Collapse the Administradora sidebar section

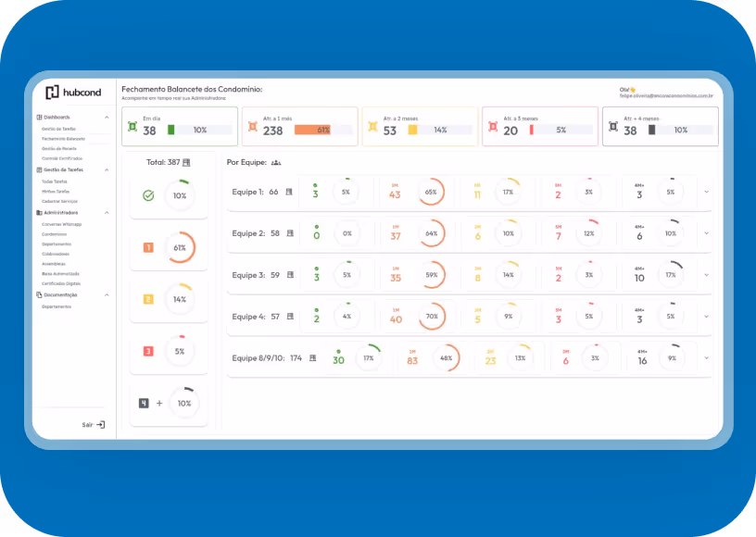click(107, 212)
